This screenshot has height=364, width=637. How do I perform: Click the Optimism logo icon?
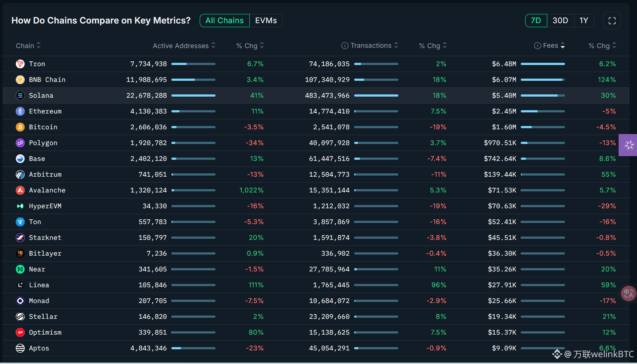pyautogui.click(x=20, y=332)
